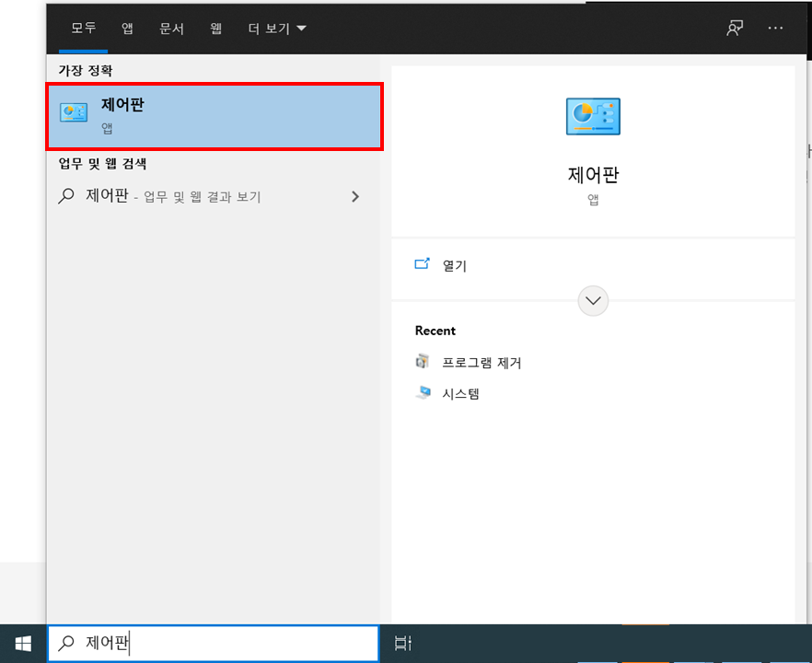812x663 pixels.
Task: Switch to the 웹 tab
Action: coord(216,29)
